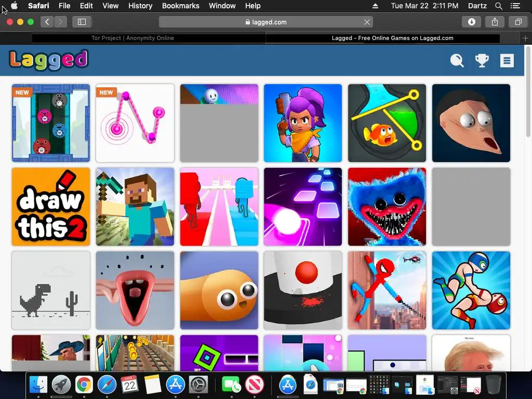Screen dimensions: 532x399
Task: Open Calendar showing 22 in Dock
Action: point(129,385)
